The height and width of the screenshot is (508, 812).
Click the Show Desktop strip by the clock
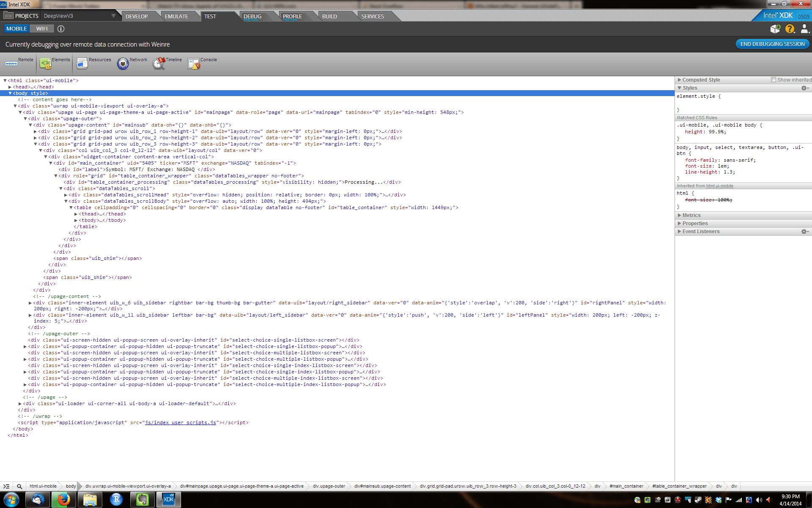pyautogui.click(x=809, y=500)
